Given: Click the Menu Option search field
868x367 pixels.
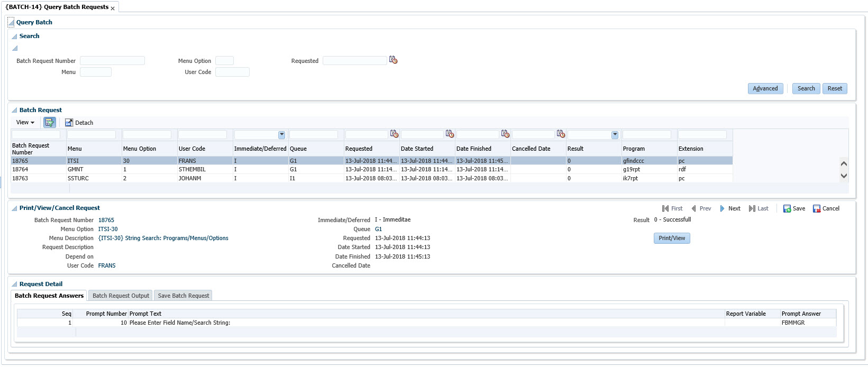Looking at the screenshot, I should (x=224, y=61).
